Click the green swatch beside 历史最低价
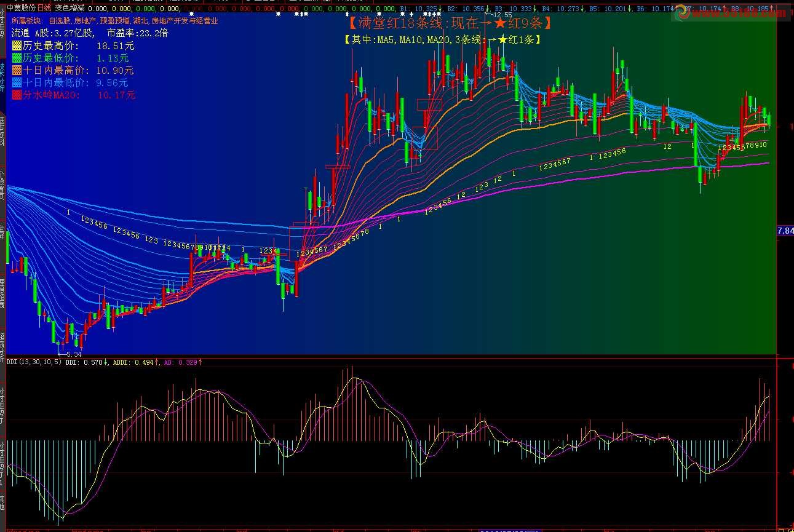 17,58
